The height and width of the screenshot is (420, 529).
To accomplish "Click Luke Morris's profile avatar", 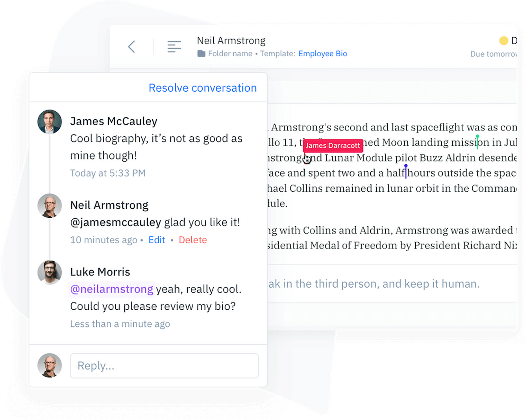I will tap(50, 272).
